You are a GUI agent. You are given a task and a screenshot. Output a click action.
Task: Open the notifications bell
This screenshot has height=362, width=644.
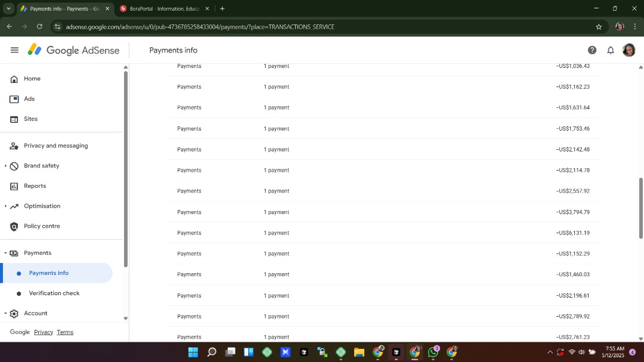click(611, 50)
